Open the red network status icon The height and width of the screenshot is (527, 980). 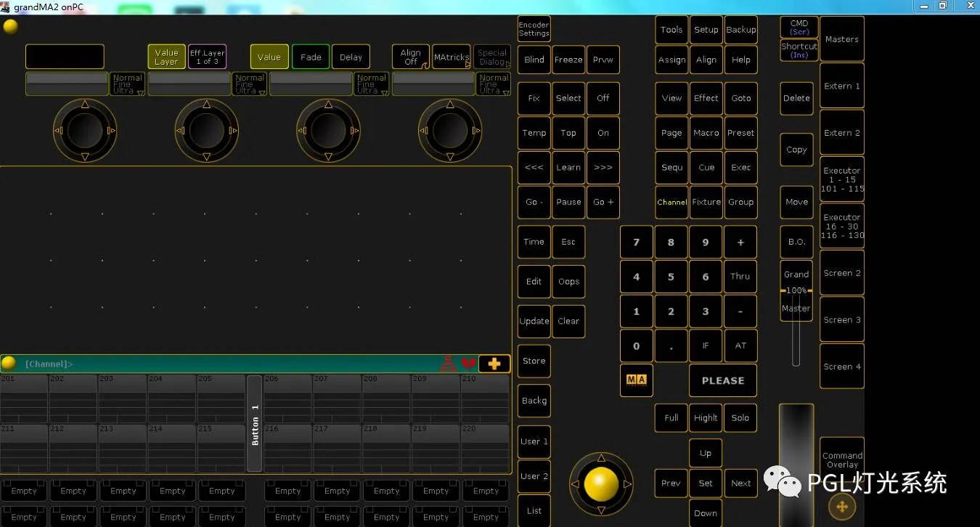(x=449, y=364)
